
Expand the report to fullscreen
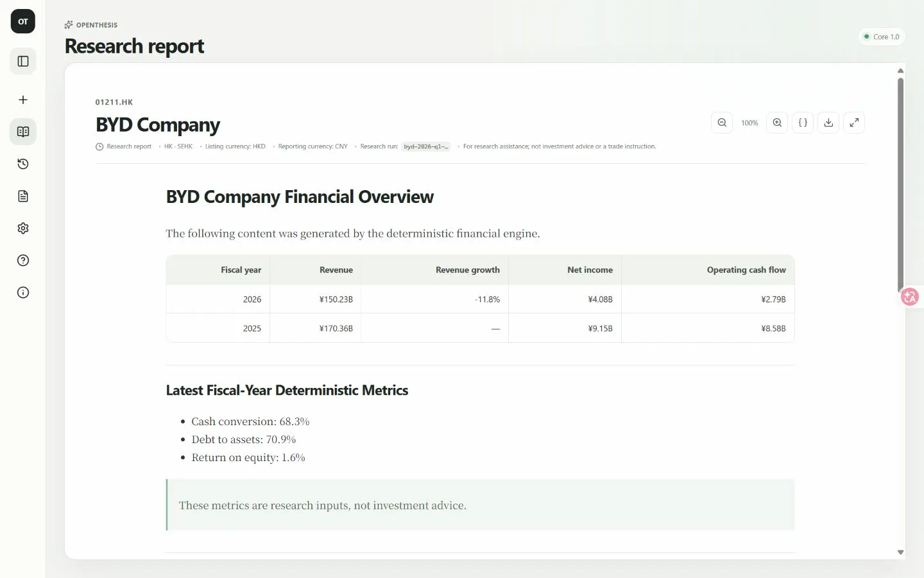click(854, 123)
